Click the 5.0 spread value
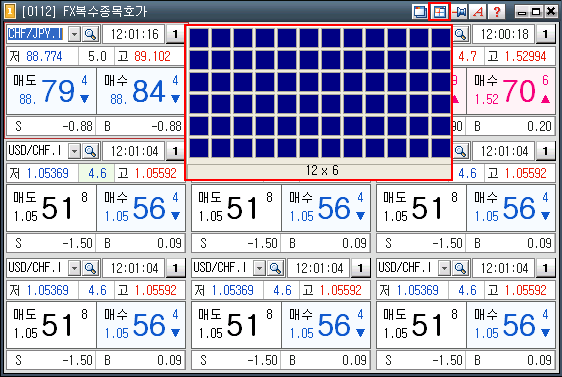The width and height of the screenshot is (562, 377). pos(97,56)
